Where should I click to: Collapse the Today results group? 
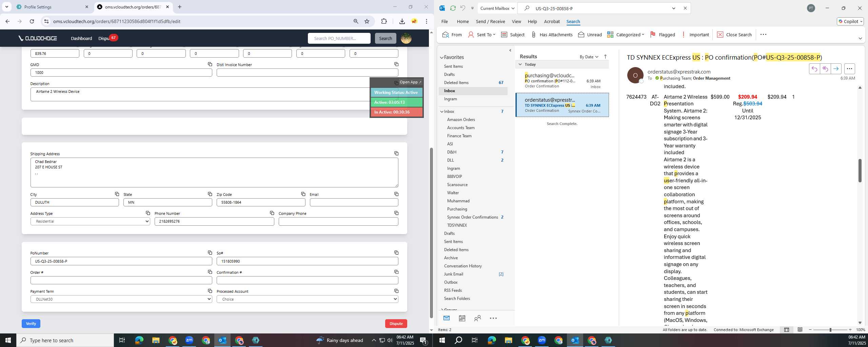click(520, 64)
